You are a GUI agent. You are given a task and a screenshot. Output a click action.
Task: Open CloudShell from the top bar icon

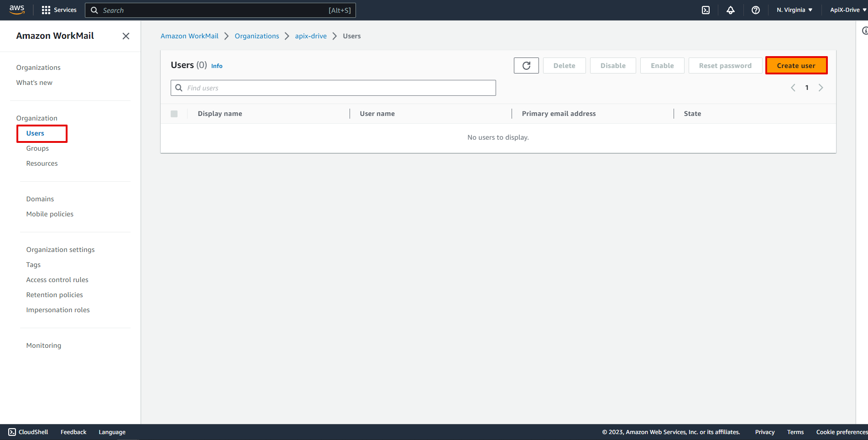pyautogui.click(x=706, y=10)
